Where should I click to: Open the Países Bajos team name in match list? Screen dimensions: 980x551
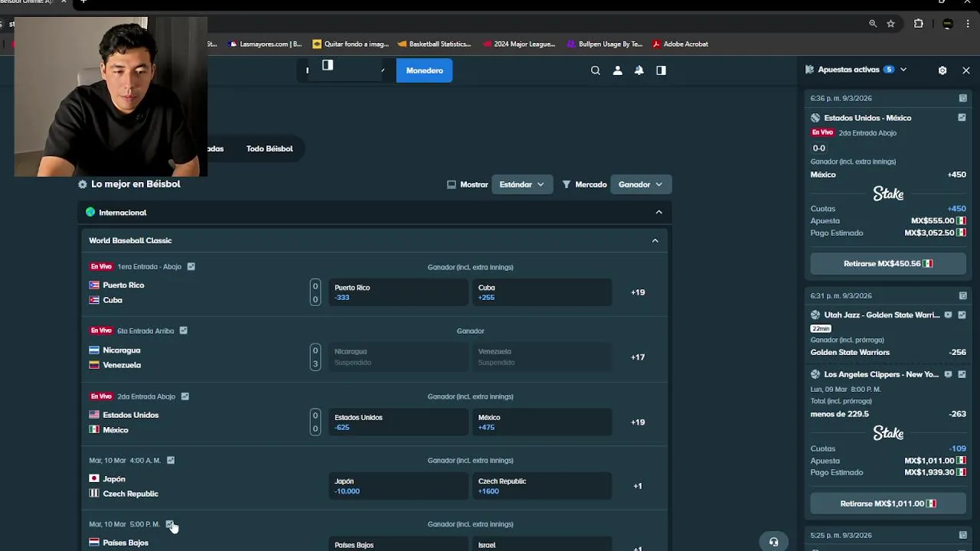[x=126, y=543]
